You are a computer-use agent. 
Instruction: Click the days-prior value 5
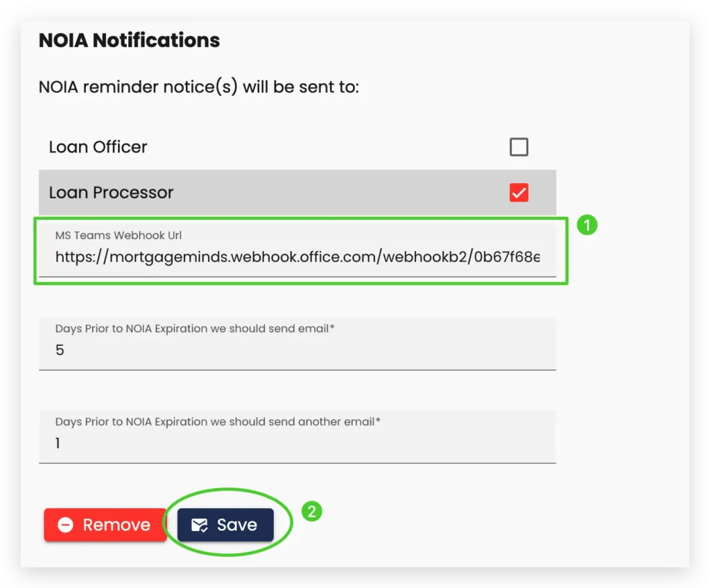click(60, 350)
